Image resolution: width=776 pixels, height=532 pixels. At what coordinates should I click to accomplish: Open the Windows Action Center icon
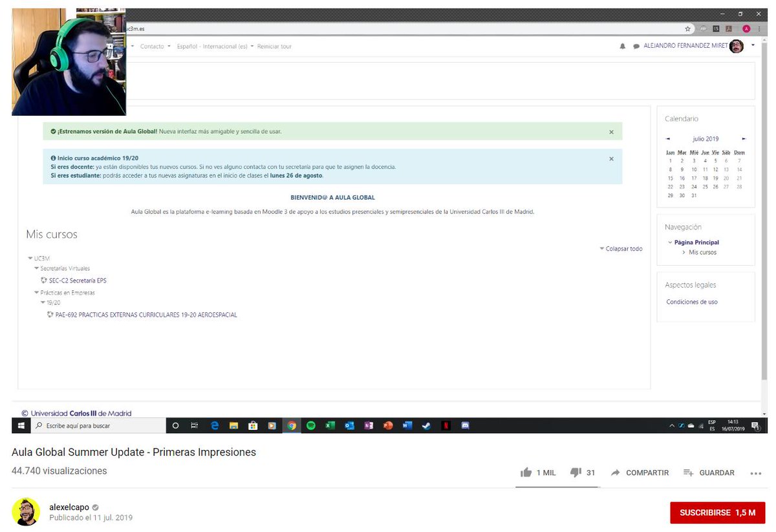pyautogui.click(x=757, y=426)
